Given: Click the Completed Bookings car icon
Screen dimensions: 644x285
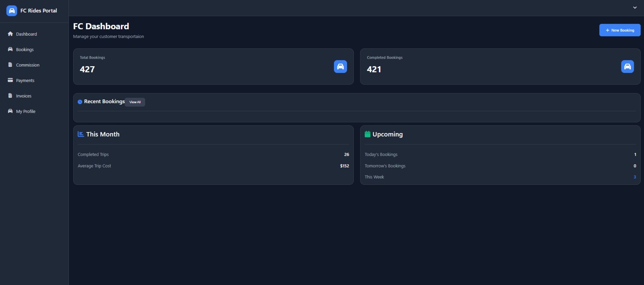Looking at the screenshot, I should [x=627, y=67].
